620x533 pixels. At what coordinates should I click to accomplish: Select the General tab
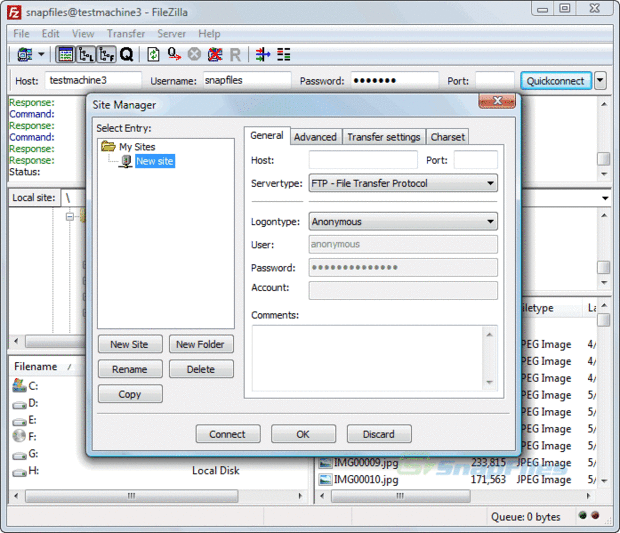[x=267, y=136]
